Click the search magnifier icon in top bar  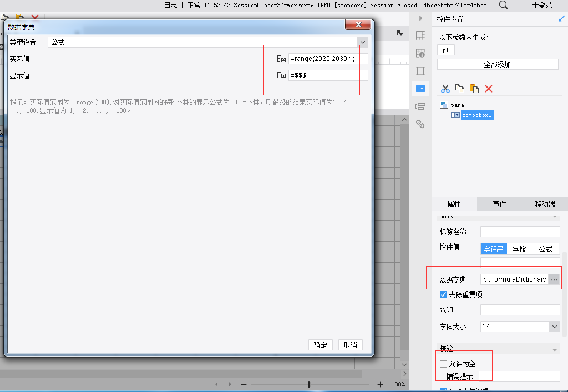tap(503, 5)
